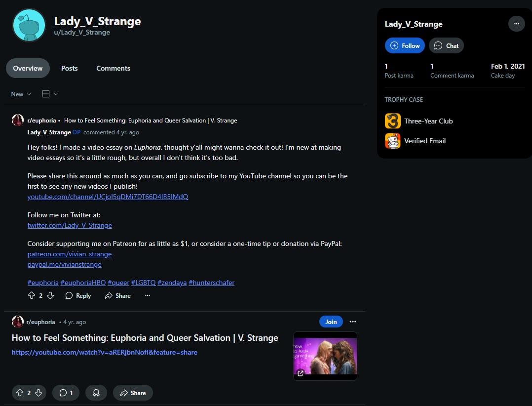Upvote the Euphoria and Queer Salvation post
The height and width of the screenshot is (406, 532).
[20, 393]
